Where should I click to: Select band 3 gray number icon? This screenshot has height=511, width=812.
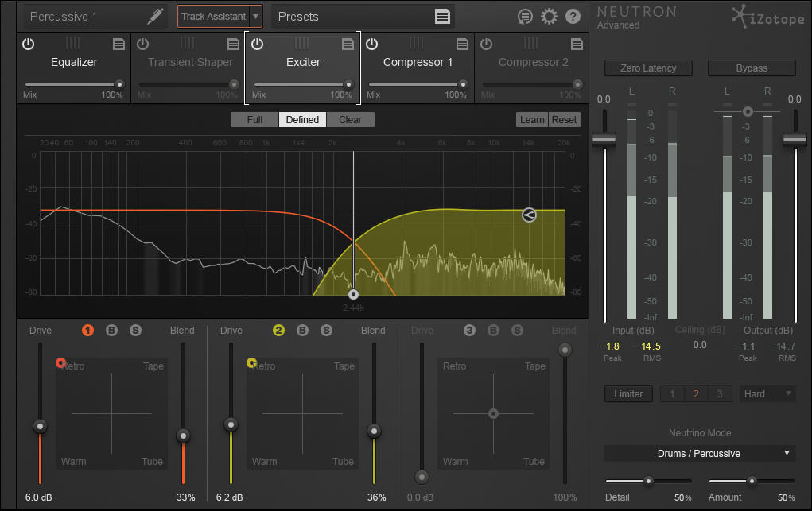[x=469, y=331]
